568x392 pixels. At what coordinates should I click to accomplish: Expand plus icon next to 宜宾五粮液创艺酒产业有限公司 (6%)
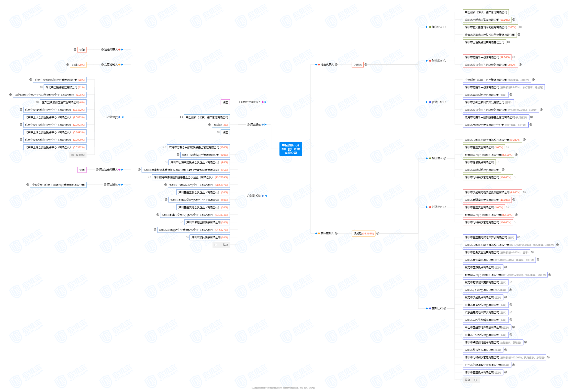point(37,102)
